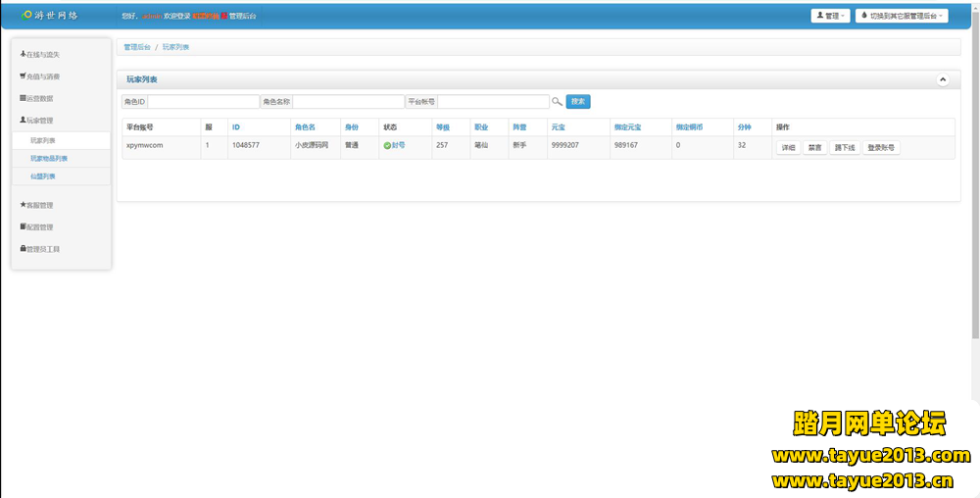Click the 游世网络 logo in header
The width and height of the screenshot is (980, 498).
click(x=49, y=16)
